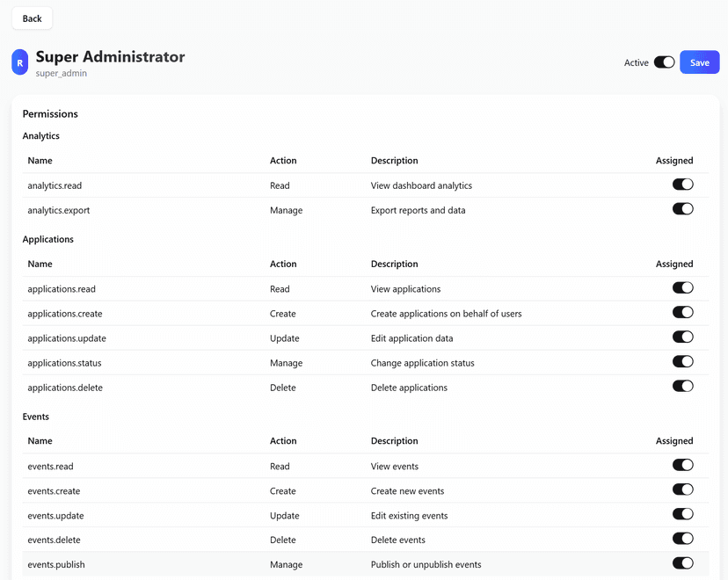Turn off applications.delete permission
Viewport: 728px width, 580px height.
(682, 387)
